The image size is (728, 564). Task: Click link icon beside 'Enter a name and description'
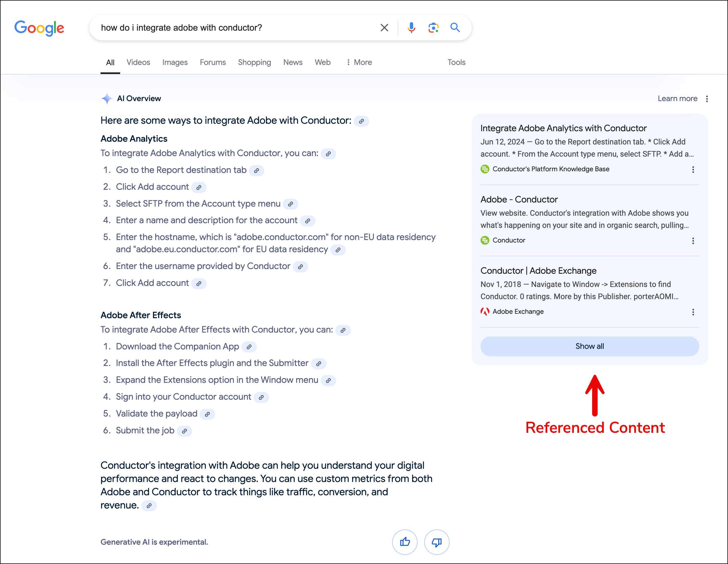click(307, 221)
